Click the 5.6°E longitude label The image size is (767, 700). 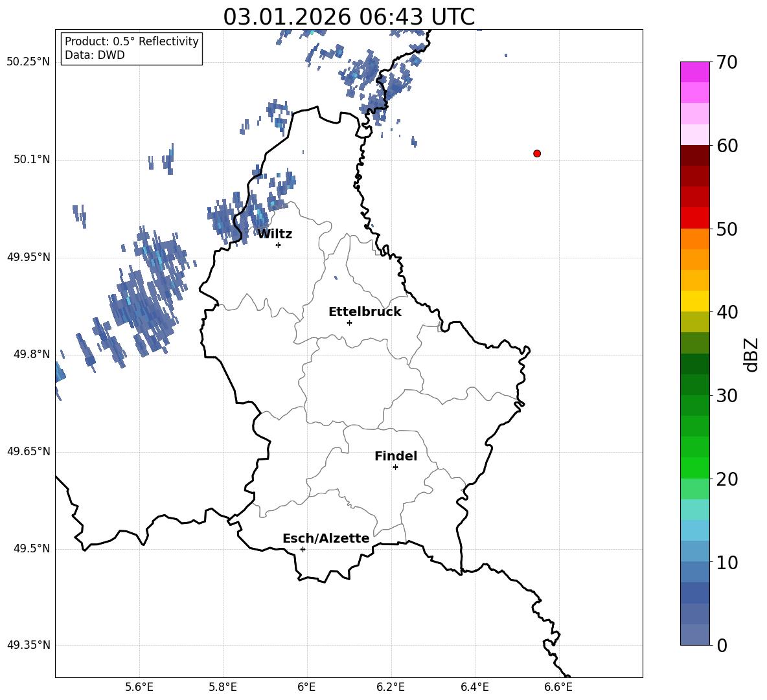(x=139, y=688)
